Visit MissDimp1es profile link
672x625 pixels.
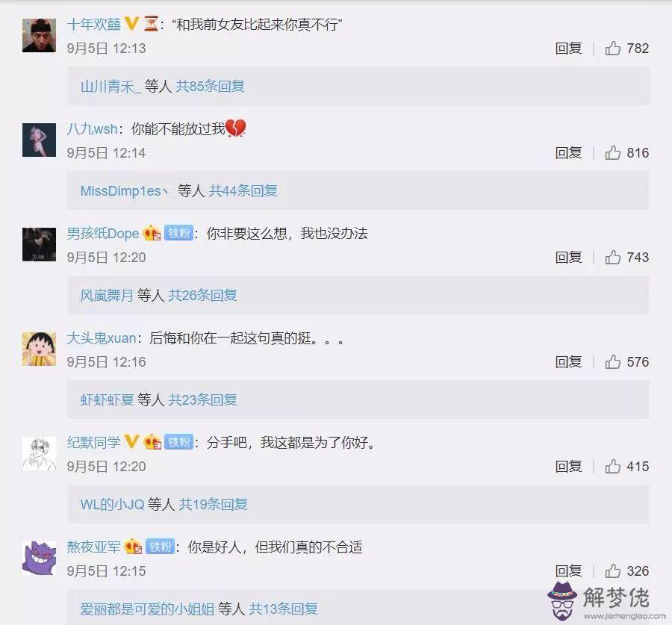click(x=124, y=190)
